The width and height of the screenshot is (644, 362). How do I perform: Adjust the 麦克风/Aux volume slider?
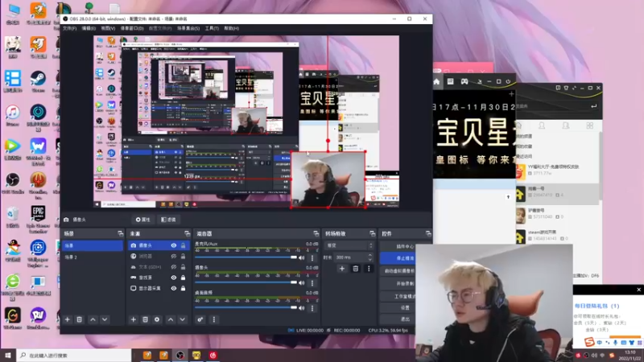[x=246, y=257]
